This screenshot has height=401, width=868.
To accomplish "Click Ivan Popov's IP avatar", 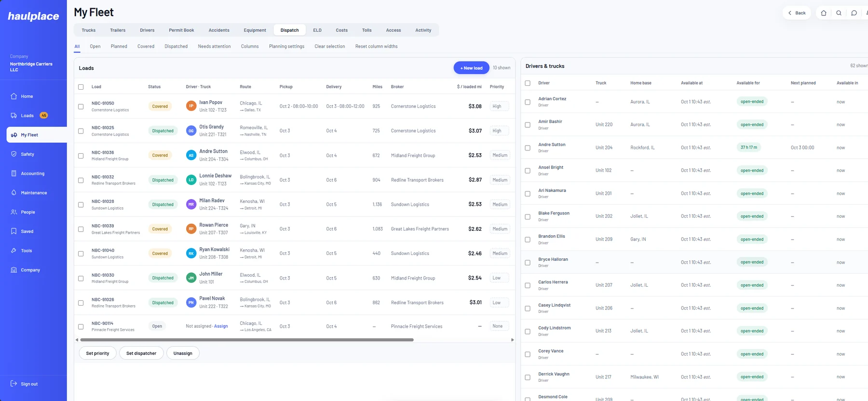I will click(191, 106).
